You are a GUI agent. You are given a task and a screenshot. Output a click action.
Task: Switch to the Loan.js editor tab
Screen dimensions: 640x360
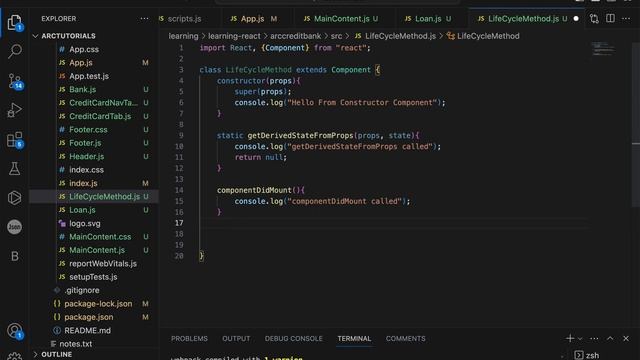tap(428, 19)
